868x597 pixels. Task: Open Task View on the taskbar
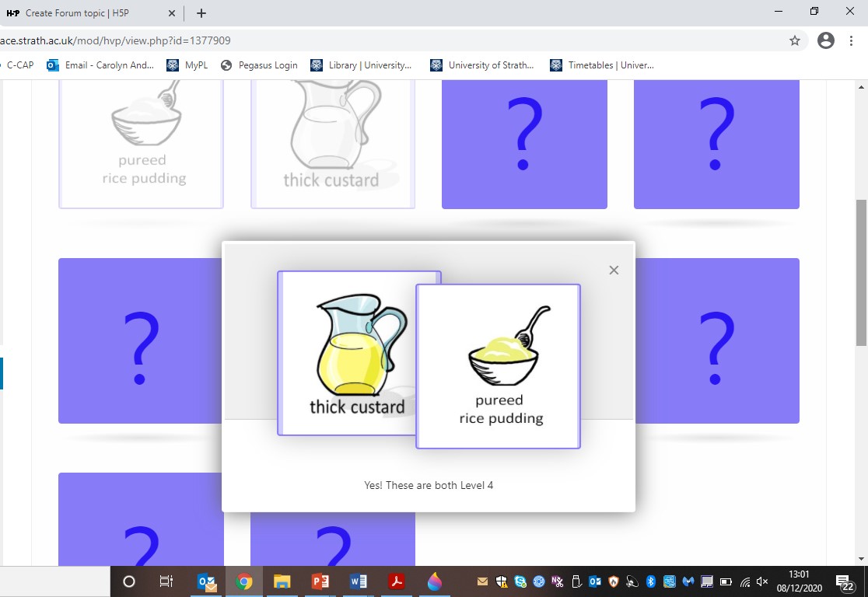[166, 581]
